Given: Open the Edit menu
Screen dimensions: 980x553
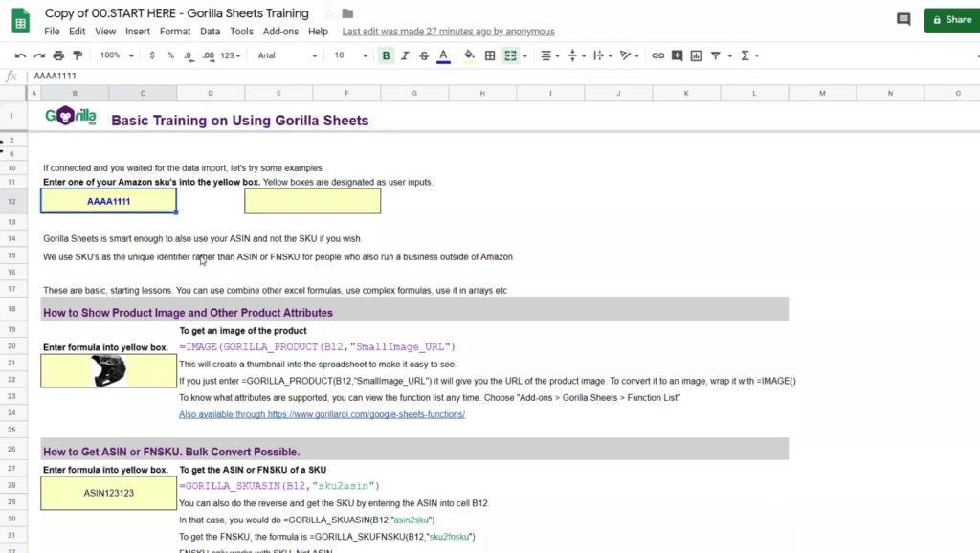Looking at the screenshot, I should pyautogui.click(x=77, y=32).
